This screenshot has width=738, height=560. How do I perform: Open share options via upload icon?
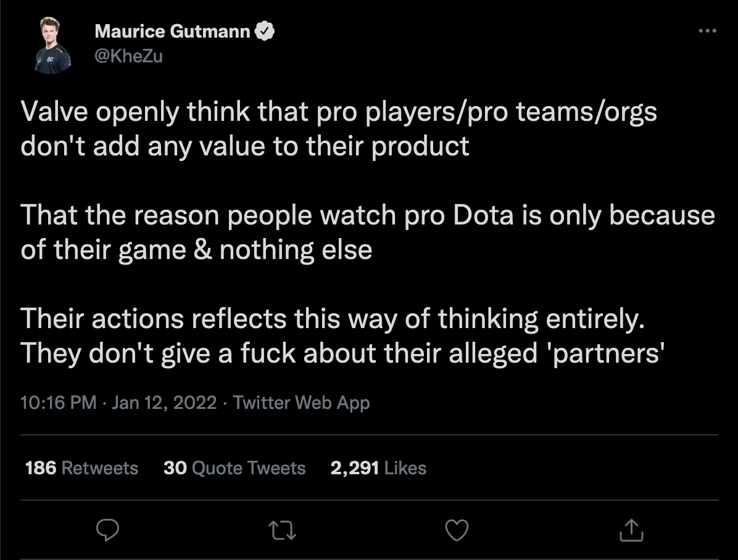coord(631,530)
